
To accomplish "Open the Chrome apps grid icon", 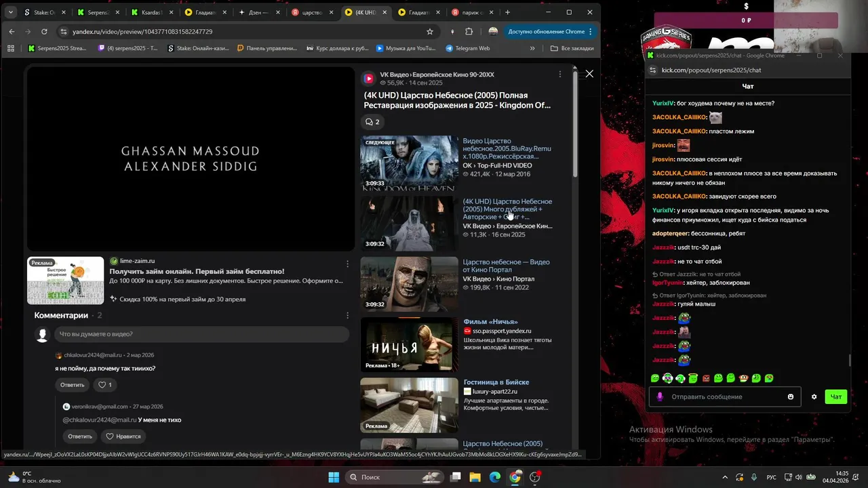I will coord(11,48).
